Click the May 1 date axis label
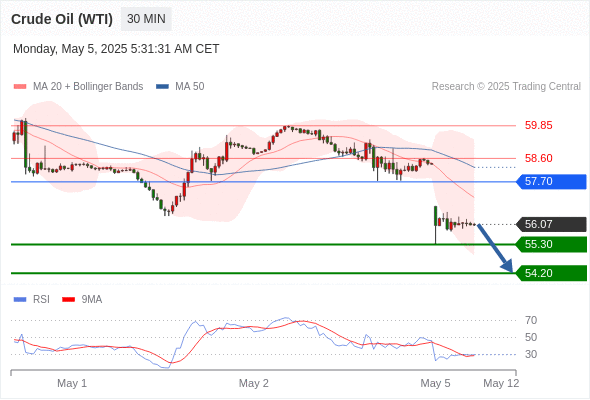The width and height of the screenshot is (590, 400). 72,383
